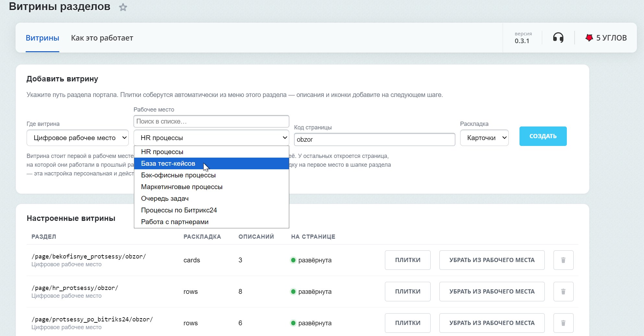Click the НА СТРАНИЦЕ column header
Image resolution: width=644 pixels, height=336 pixels.
pyautogui.click(x=313, y=236)
